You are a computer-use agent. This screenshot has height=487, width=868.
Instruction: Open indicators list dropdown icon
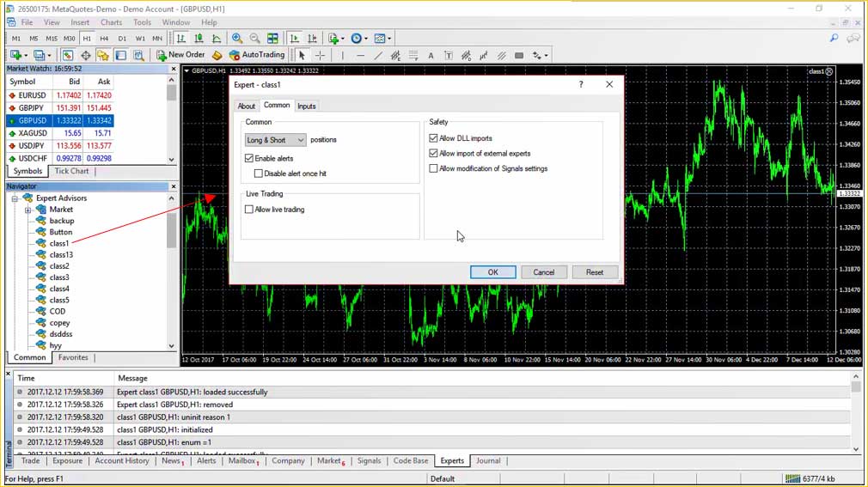(x=335, y=38)
